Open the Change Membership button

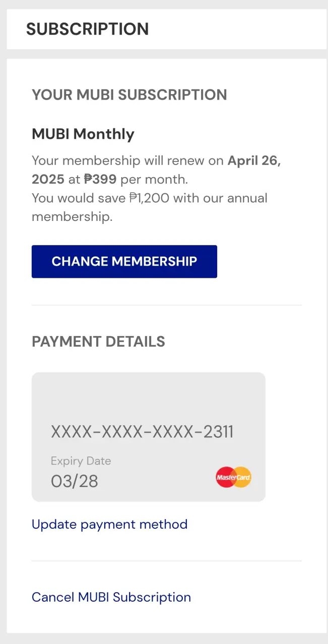tap(124, 262)
